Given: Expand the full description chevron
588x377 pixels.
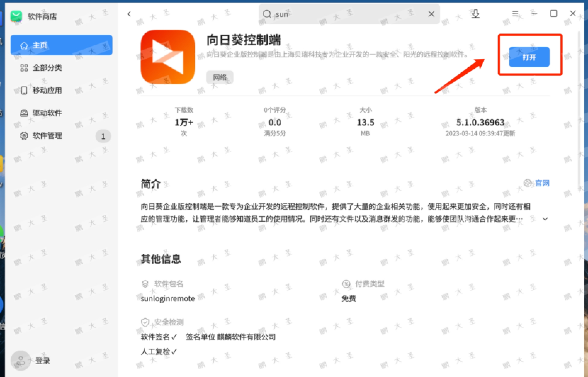Looking at the screenshot, I should click(545, 219).
